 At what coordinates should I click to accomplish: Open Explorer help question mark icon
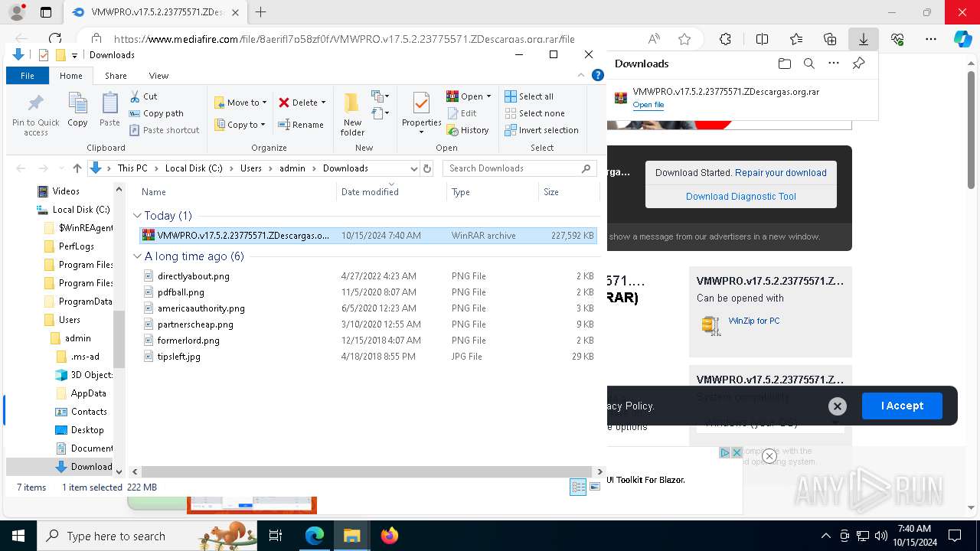coord(599,75)
